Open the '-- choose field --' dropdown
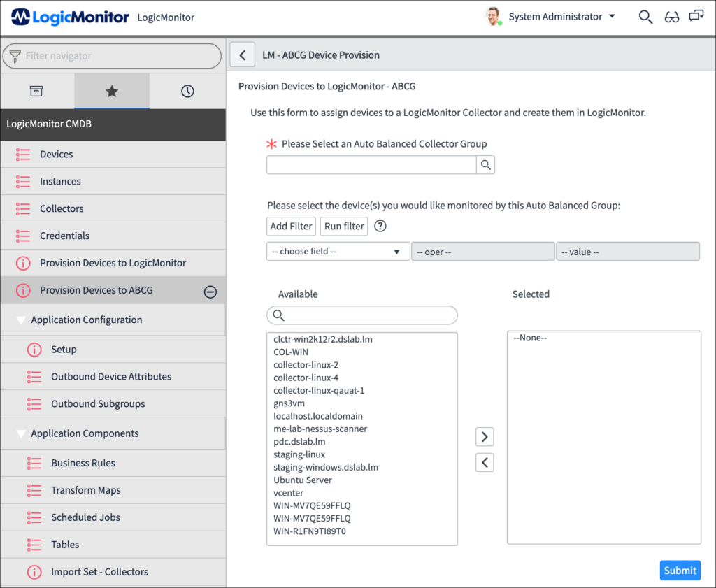Image resolution: width=716 pixels, height=588 pixels. point(338,250)
